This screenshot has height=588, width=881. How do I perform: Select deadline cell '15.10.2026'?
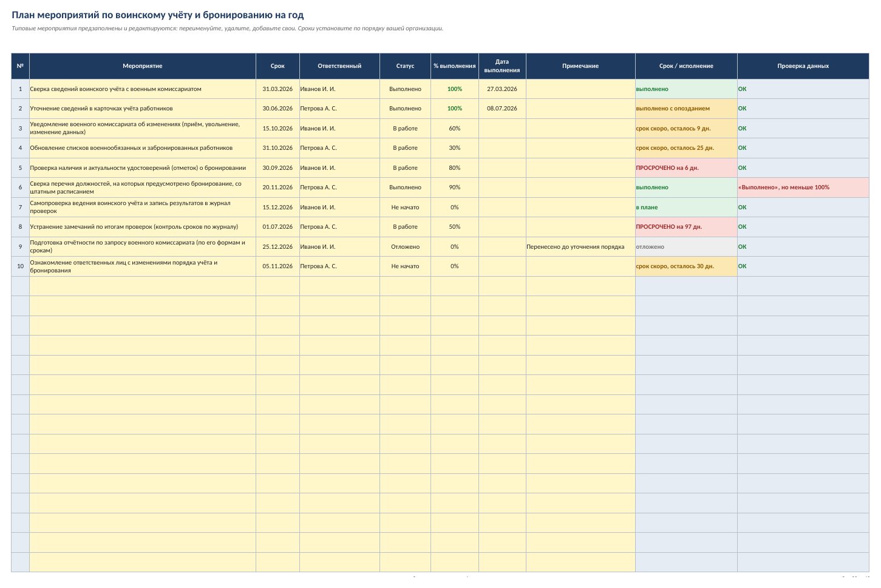click(277, 129)
